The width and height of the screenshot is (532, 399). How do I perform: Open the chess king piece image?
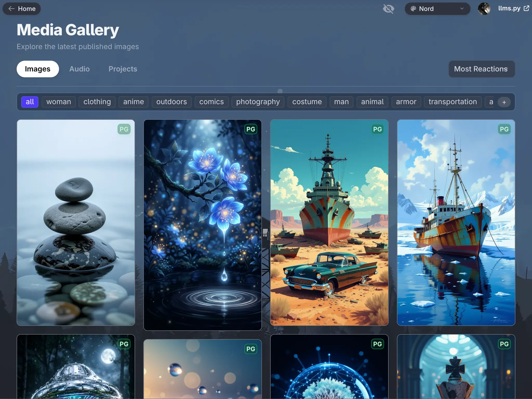pyautogui.click(x=456, y=367)
